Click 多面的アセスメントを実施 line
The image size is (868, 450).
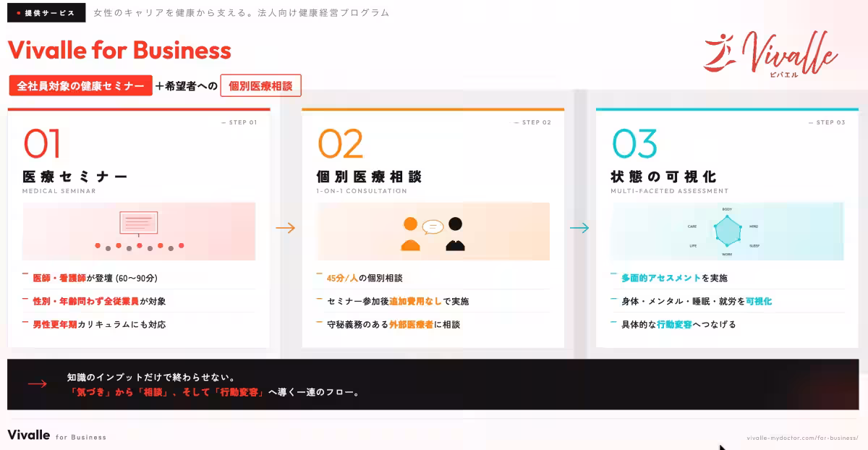tap(674, 278)
